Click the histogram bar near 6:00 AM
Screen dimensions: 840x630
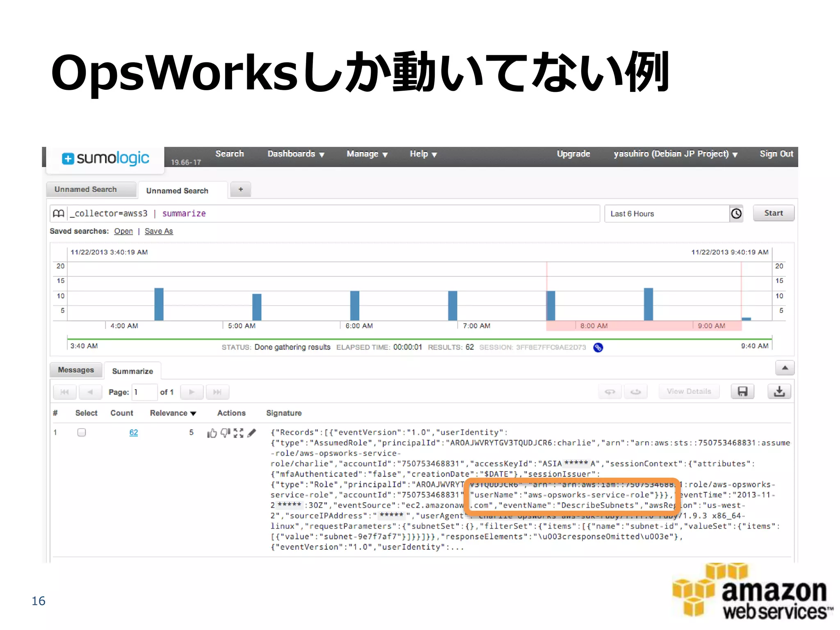pos(355,306)
